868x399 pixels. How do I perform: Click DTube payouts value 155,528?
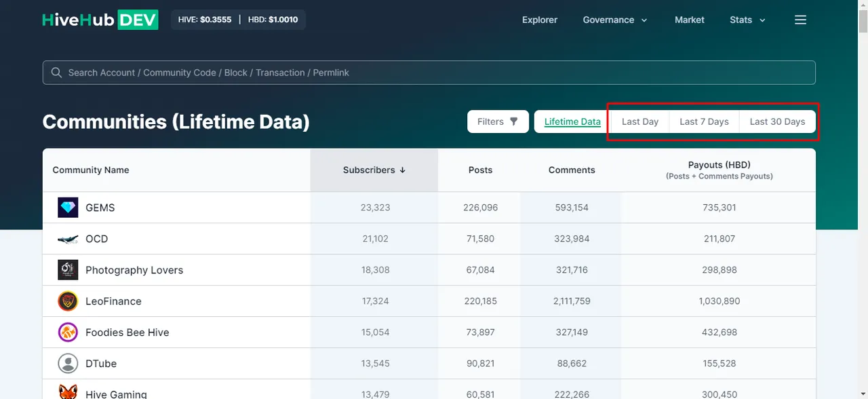pyautogui.click(x=719, y=364)
